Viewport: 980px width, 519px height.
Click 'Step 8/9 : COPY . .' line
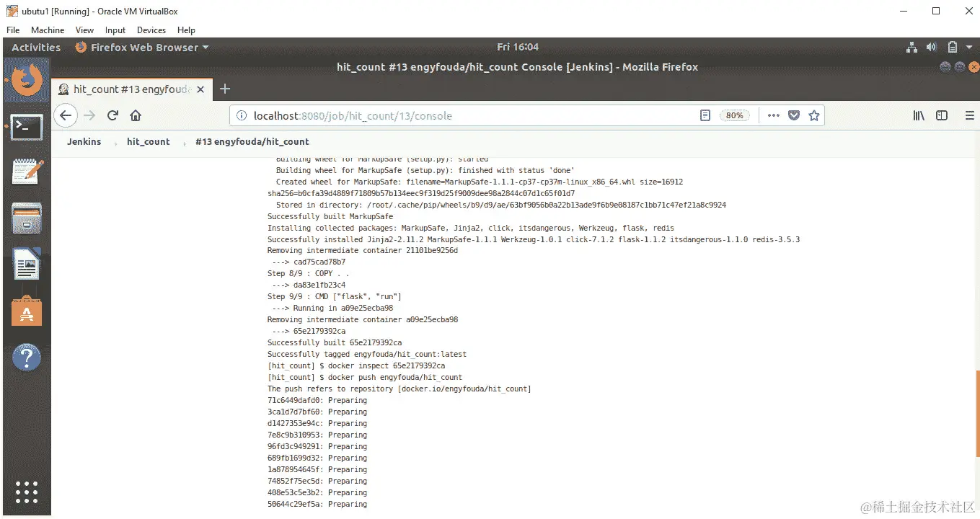click(x=308, y=274)
